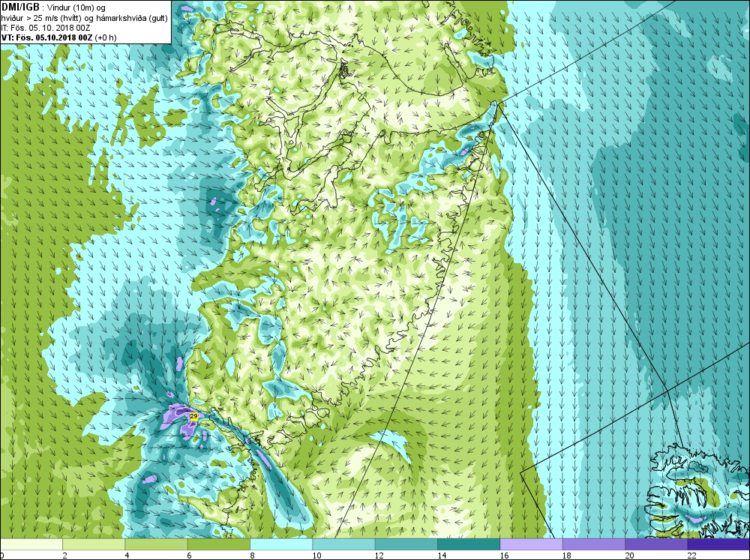The width and height of the screenshot is (750, 560).
Task: Click the 0–2 m/s palest legend swatch
Action: [x=31, y=544]
